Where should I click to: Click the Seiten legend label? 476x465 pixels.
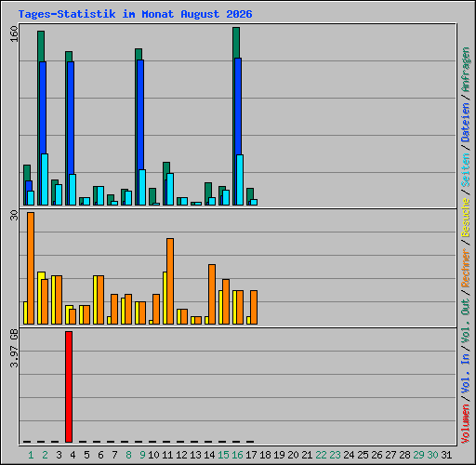(466, 170)
